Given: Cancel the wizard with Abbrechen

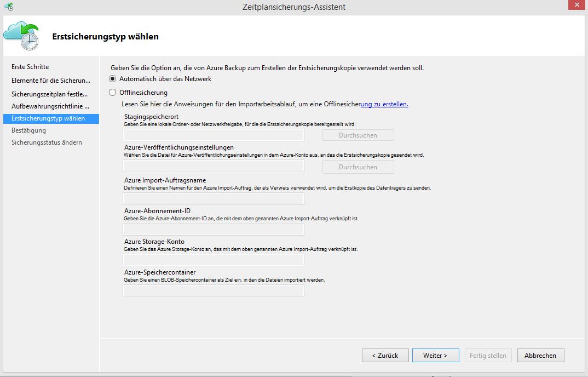Looking at the screenshot, I should (x=540, y=355).
